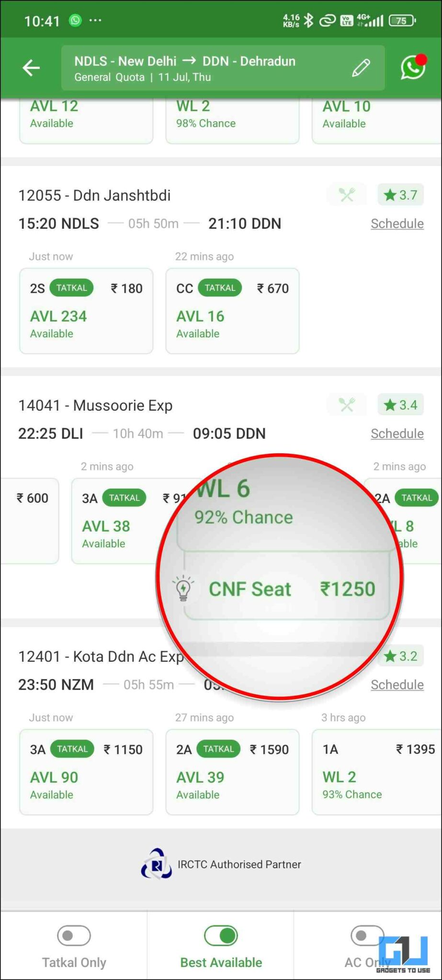The height and width of the screenshot is (980, 442).
Task: Open Schedule for 12055 Ddn Janshtbdi
Action: [x=397, y=223]
